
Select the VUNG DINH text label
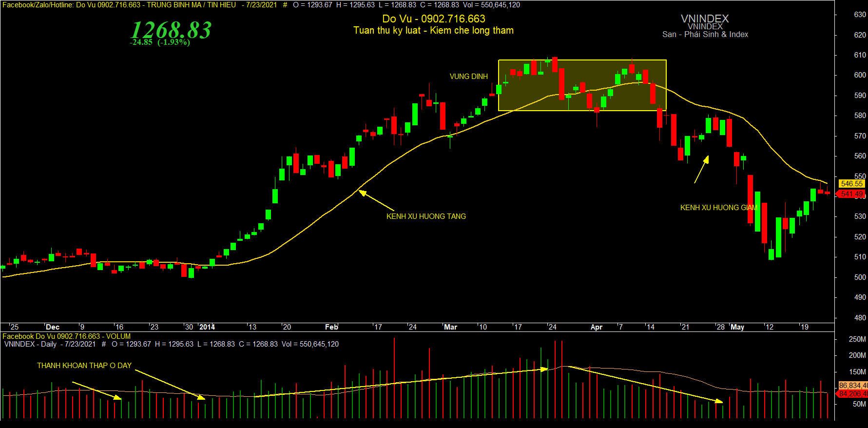point(469,77)
